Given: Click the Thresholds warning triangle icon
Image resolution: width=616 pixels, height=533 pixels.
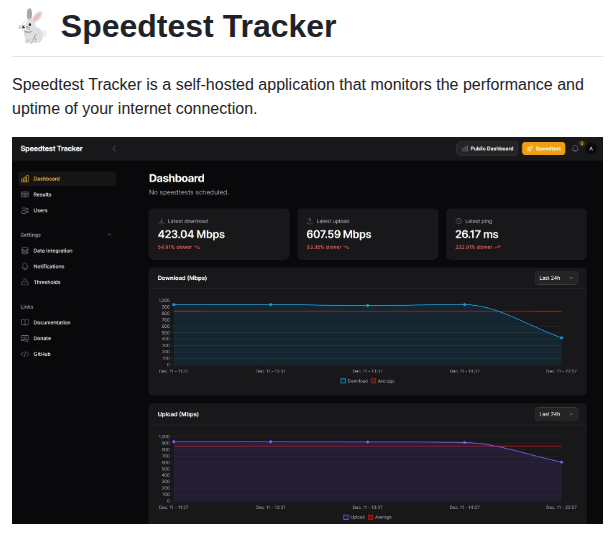Looking at the screenshot, I should (25, 282).
